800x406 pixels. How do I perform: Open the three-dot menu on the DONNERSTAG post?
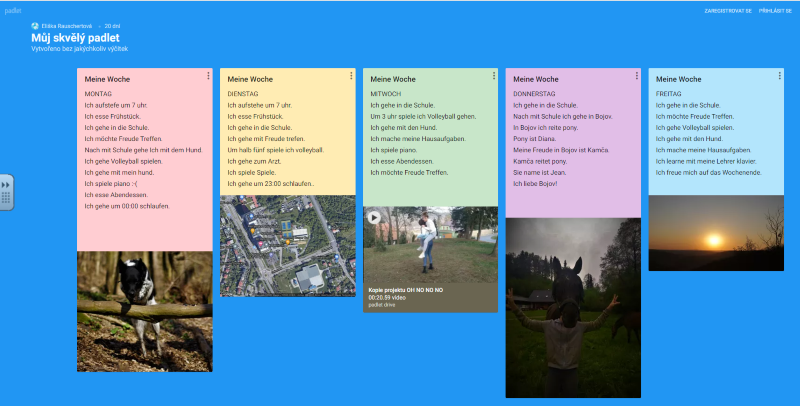(636, 76)
